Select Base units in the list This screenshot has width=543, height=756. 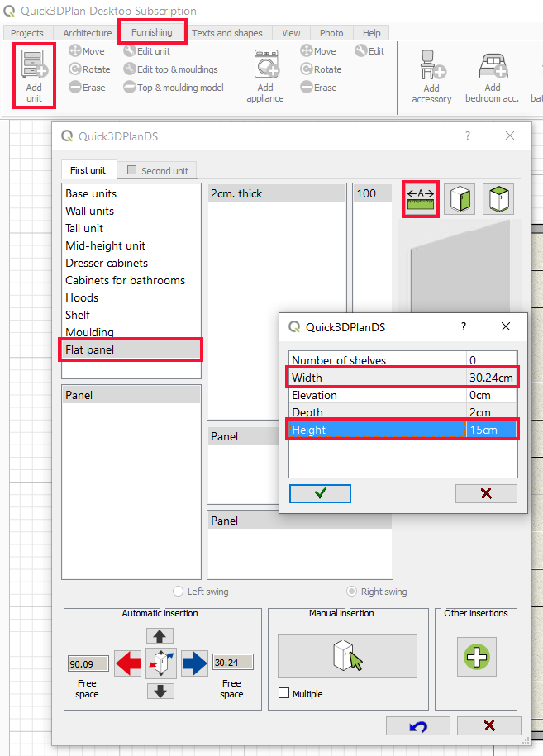pyautogui.click(x=131, y=193)
